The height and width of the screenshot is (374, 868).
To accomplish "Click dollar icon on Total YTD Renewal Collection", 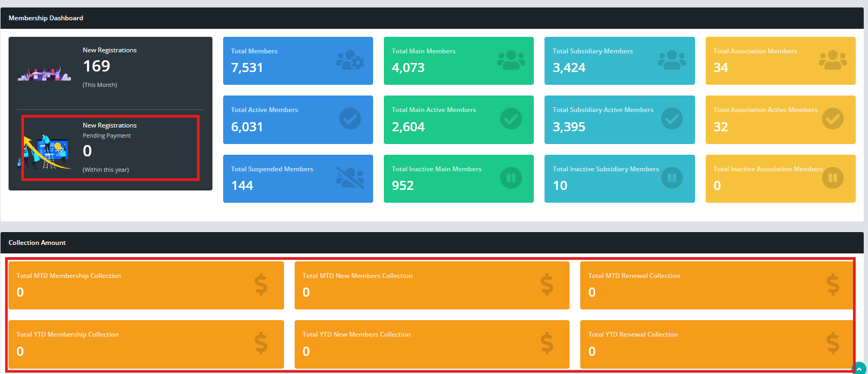I will point(833,343).
